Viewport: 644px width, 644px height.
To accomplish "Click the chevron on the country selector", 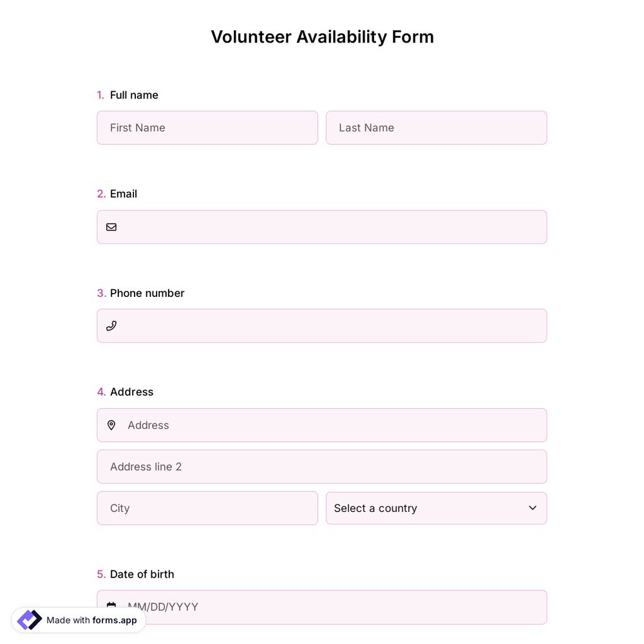I will click(533, 508).
